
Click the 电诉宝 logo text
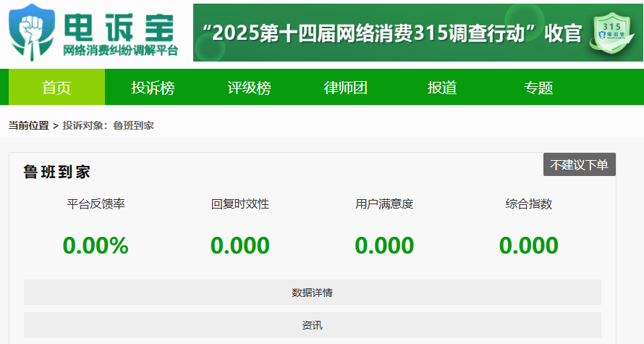pos(120,27)
